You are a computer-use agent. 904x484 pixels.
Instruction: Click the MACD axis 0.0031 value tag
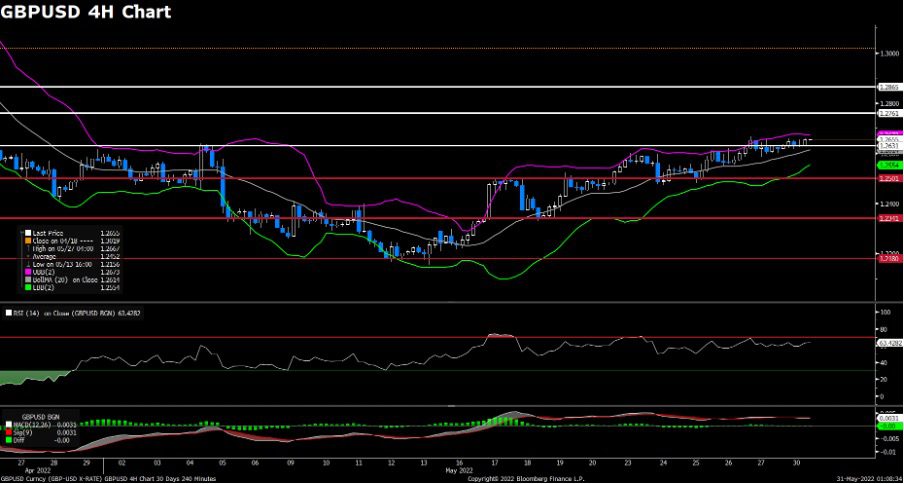pos(888,417)
